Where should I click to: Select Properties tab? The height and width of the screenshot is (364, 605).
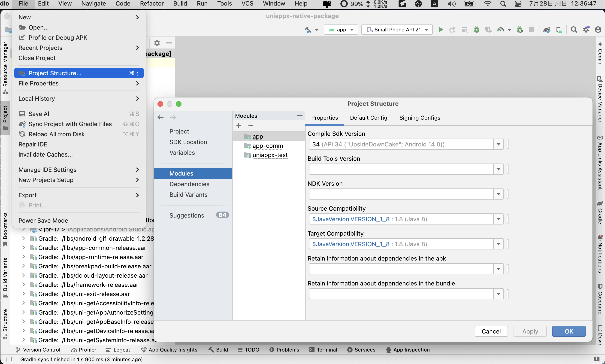(324, 118)
